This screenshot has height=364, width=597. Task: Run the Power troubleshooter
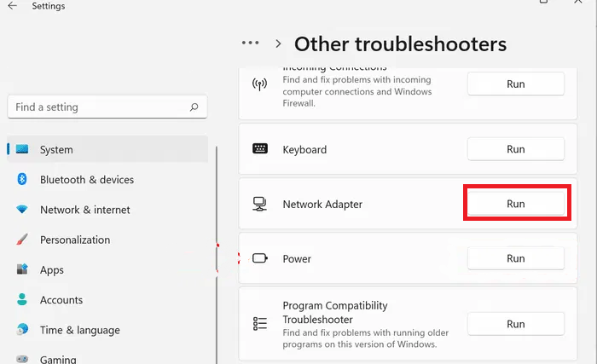pyautogui.click(x=515, y=258)
